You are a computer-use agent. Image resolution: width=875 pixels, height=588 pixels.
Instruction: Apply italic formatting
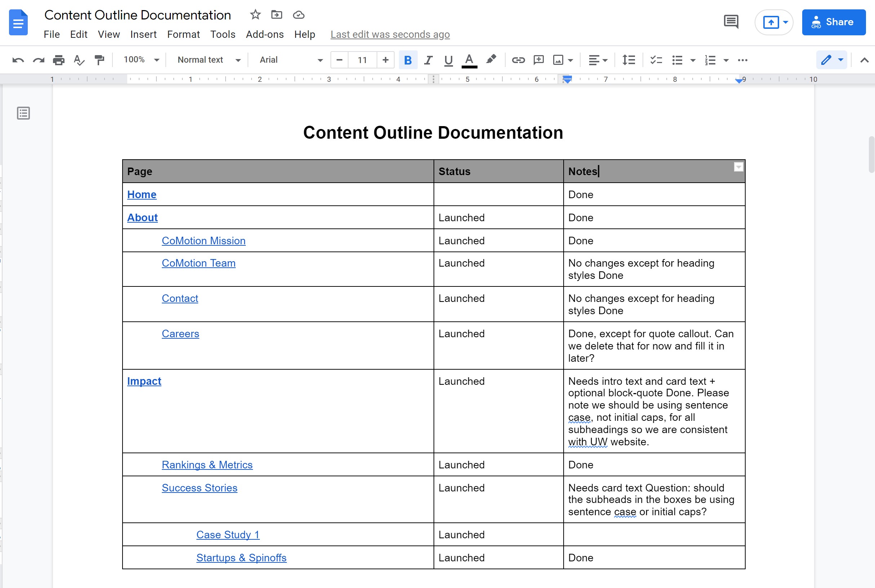(x=428, y=60)
